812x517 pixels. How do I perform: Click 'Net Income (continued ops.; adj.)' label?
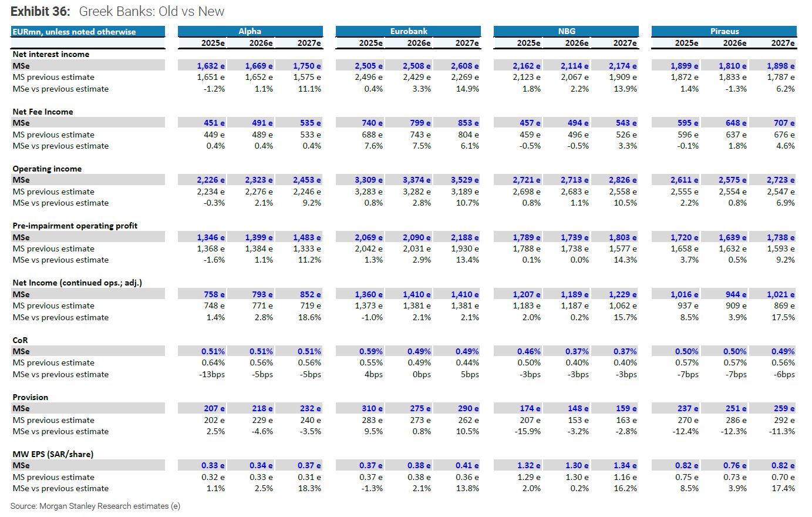click(x=77, y=283)
